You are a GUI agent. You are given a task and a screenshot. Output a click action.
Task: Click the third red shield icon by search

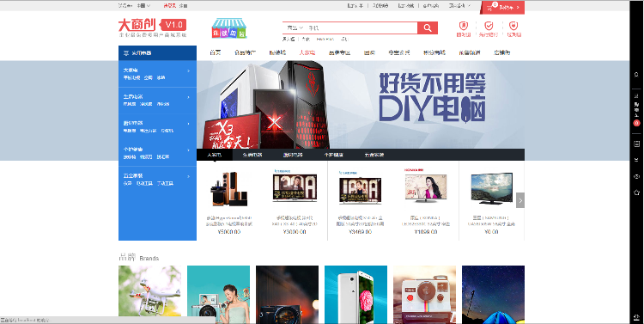point(513,27)
